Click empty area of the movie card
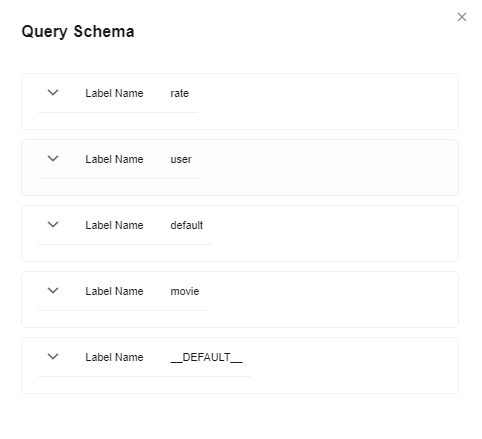482x439 pixels. (x=327, y=299)
